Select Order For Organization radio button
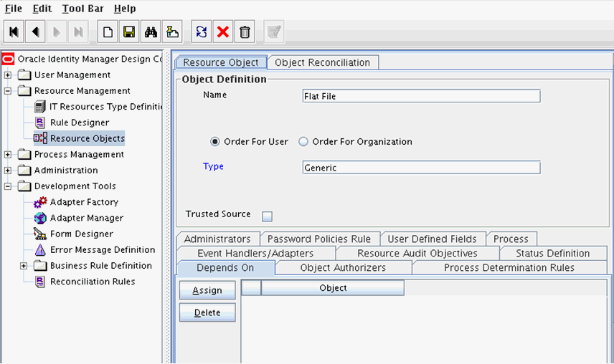The width and height of the screenshot is (614, 364). (303, 142)
